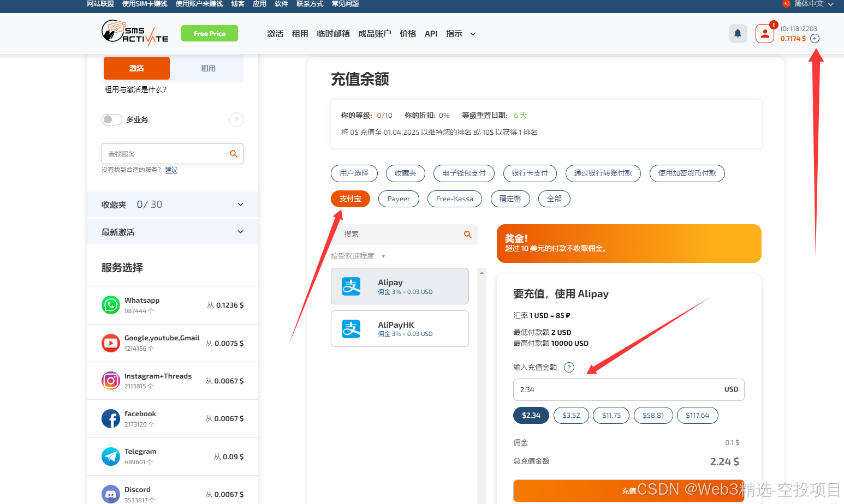Viewport: 844px width, 504px height.
Task: Open the 使用SIM卡赚钱 top bar link
Action: (145, 4)
